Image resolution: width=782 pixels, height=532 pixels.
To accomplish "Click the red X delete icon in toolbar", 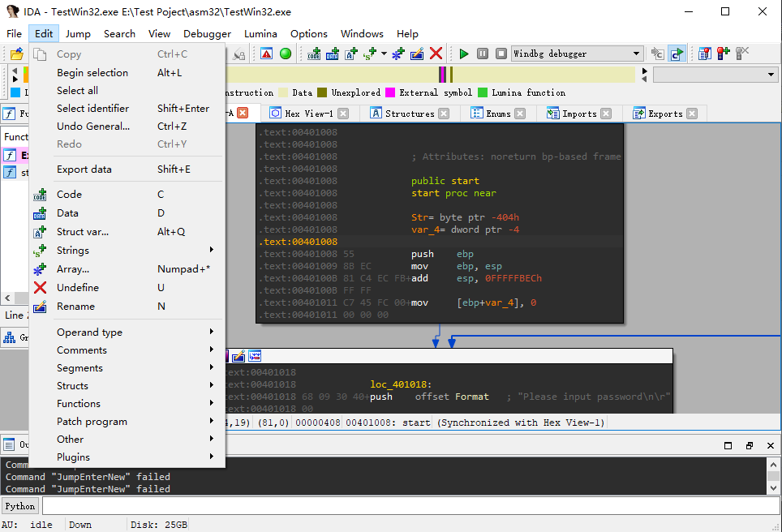I will coord(436,54).
